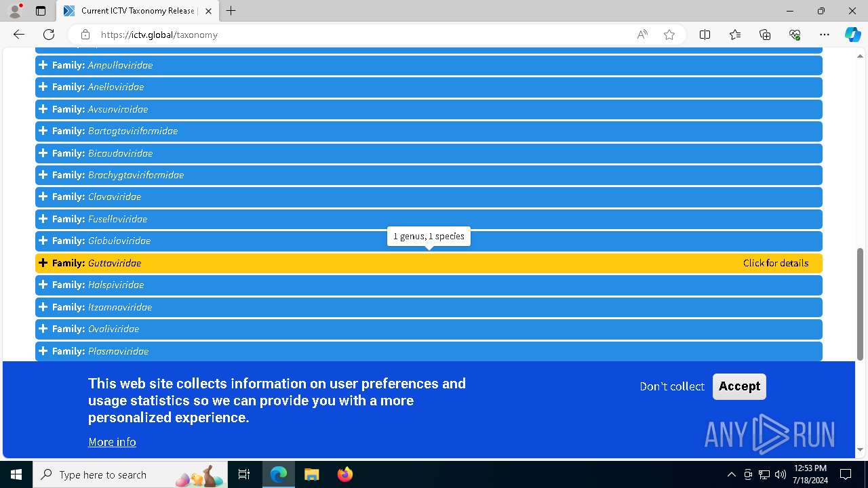Launch Firefox from taskbar
The width and height of the screenshot is (868, 488).
coord(344,474)
